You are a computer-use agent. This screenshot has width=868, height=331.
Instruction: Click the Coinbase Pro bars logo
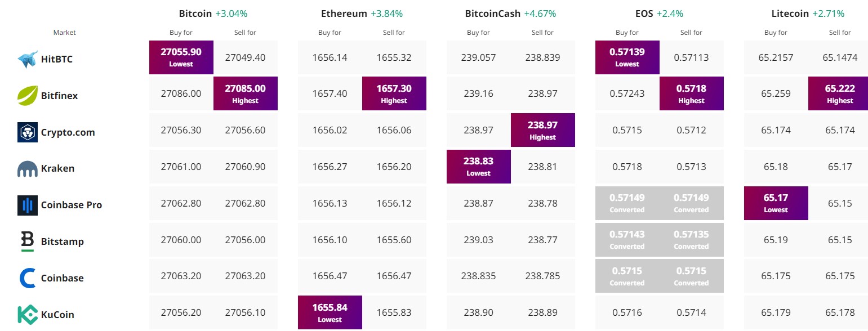point(28,205)
